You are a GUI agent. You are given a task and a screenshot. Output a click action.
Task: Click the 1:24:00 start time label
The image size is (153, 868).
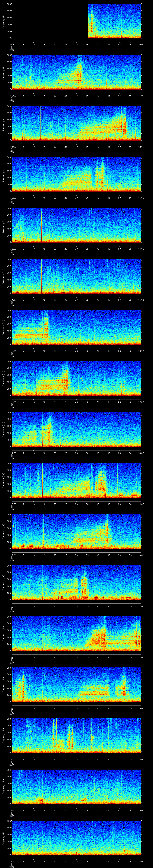point(12,810)
